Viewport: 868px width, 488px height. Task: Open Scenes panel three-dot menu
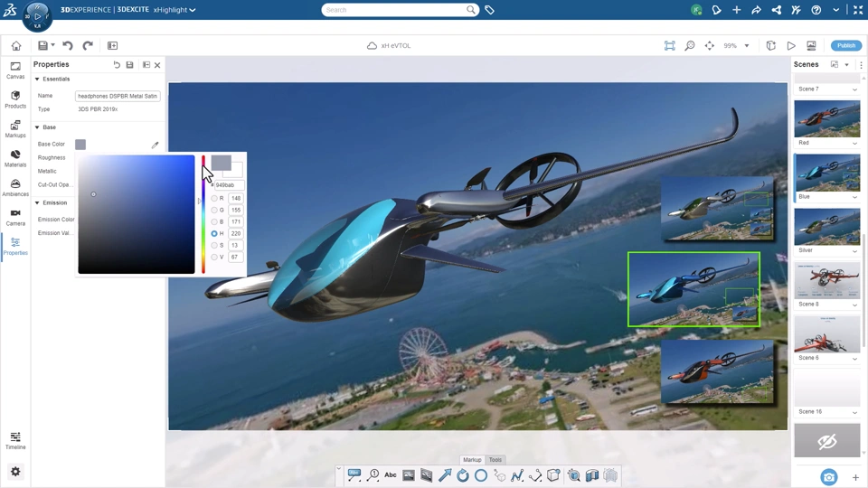(861, 65)
